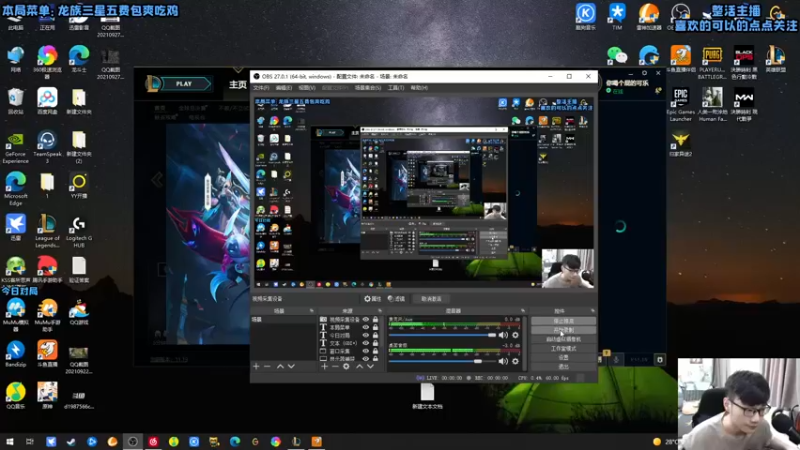Open settings gear for desktop audio channel
800x450 pixels.
click(515, 361)
